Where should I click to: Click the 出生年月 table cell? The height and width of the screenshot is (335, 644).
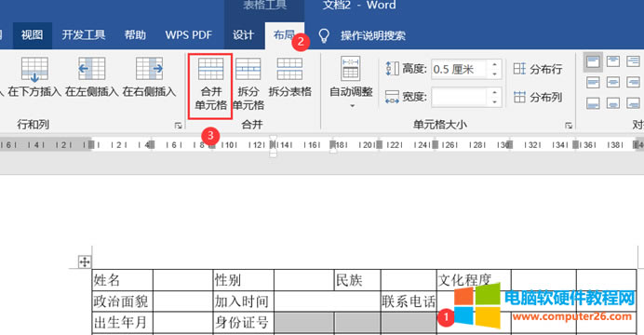point(123,322)
